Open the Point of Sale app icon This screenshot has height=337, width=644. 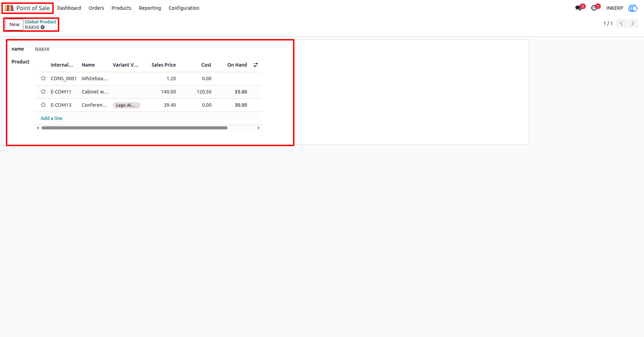pyautogui.click(x=9, y=8)
